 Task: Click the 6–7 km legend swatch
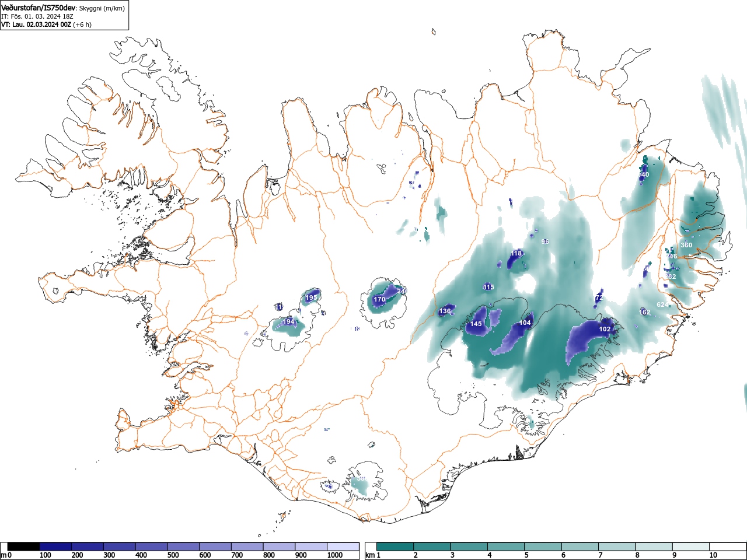pyautogui.click(x=581, y=547)
